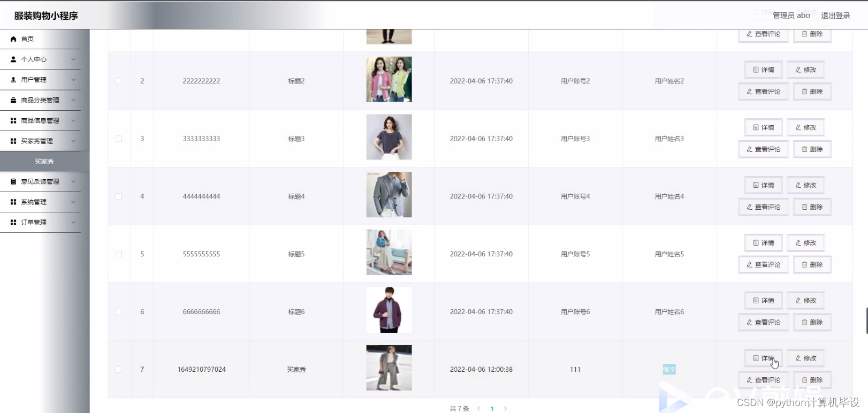Click the grid icon beside 系统管理
The height and width of the screenshot is (413, 868).
click(13, 202)
